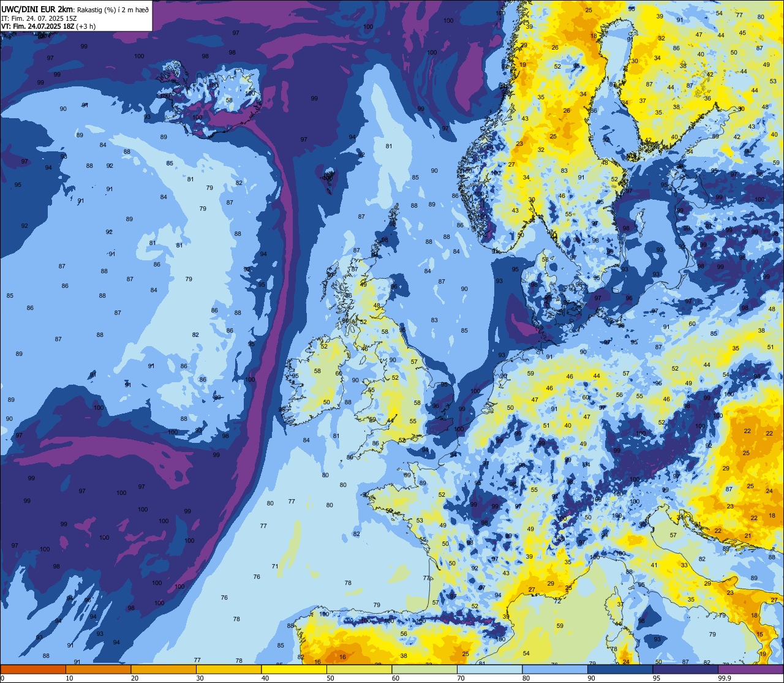Click the legend scale label "60"
The height and width of the screenshot is (683, 784).
pyautogui.click(x=396, y=678)
